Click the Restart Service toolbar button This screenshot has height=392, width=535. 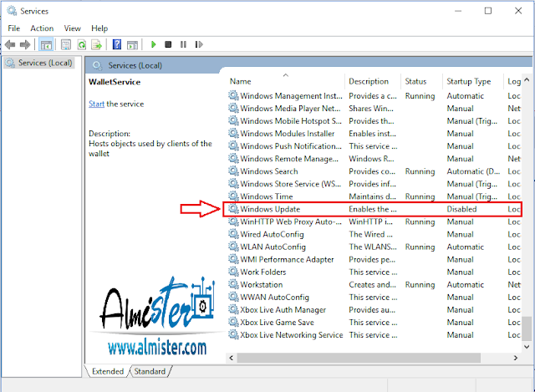(199, 44)
